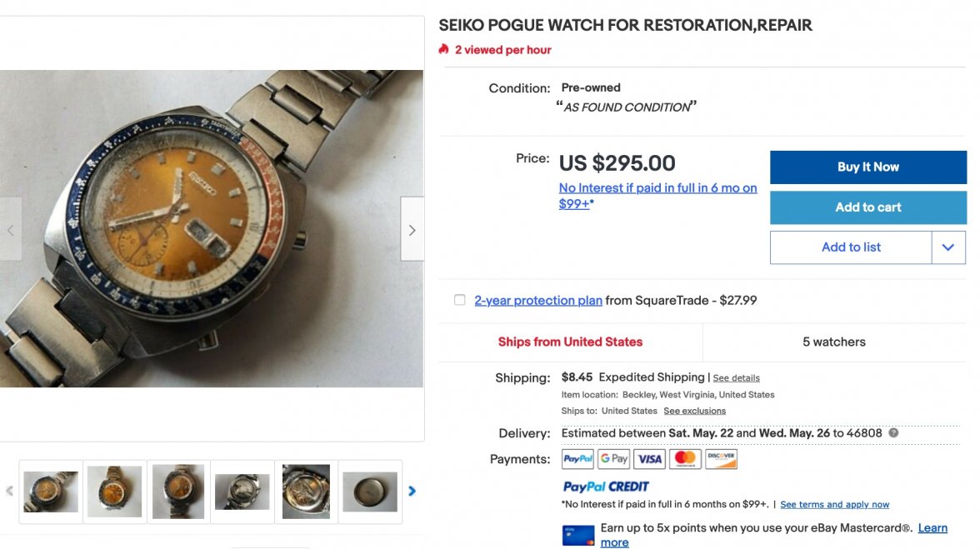Enable the 2-year protection plan checkbox
This screenshot has height=549, width=980.
(x=459, y=299)
